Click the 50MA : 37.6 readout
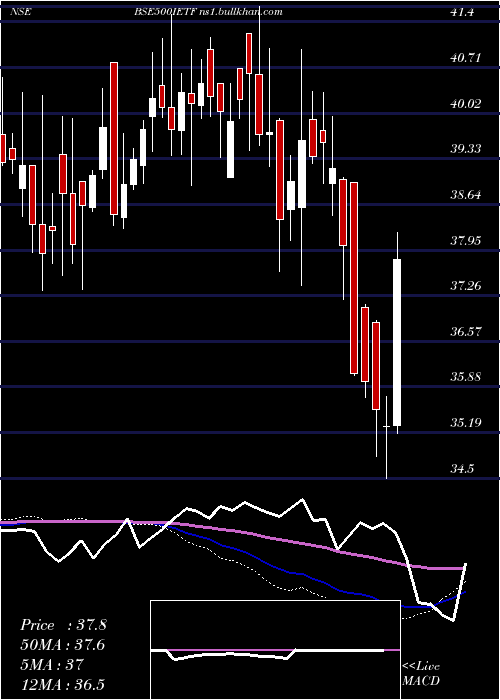 pos(63,645)
